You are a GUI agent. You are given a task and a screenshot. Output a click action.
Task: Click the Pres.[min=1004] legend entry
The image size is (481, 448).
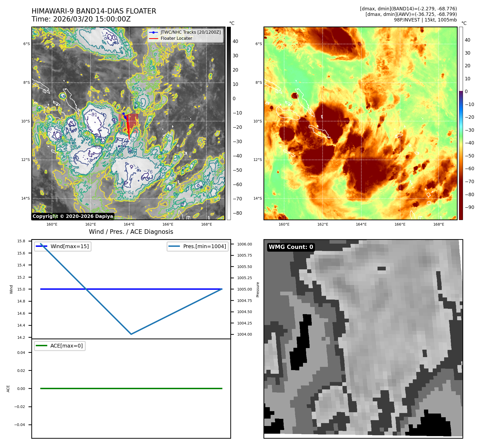[198, 246]
